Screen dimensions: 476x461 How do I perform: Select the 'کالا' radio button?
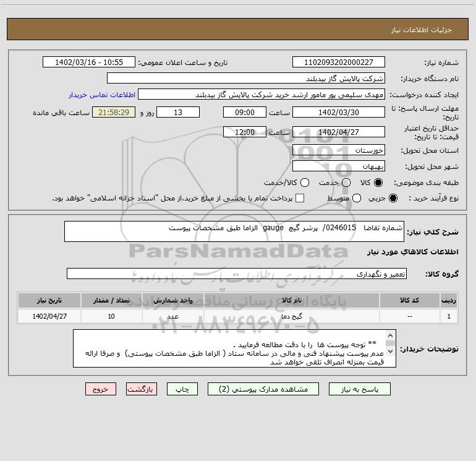378,183
